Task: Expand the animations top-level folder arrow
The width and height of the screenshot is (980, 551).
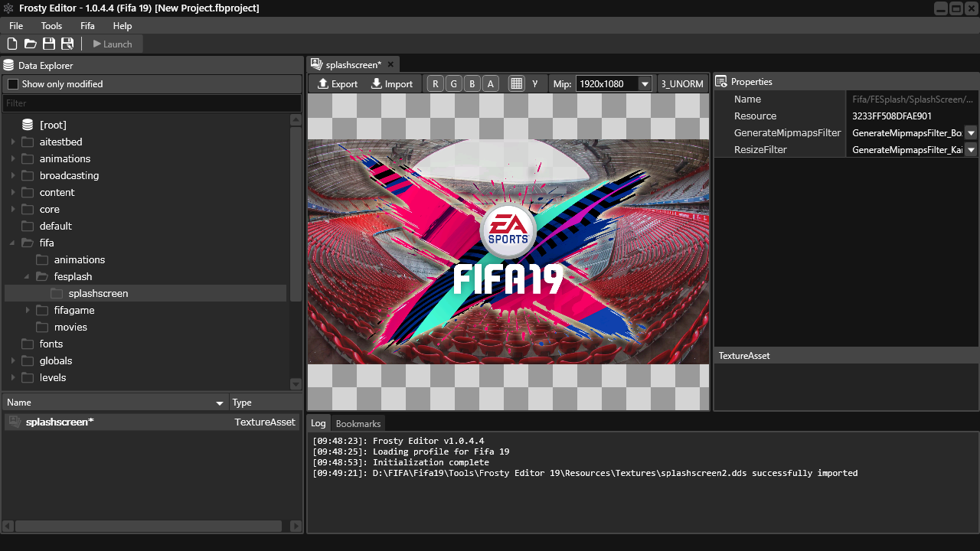Action: click(12, 158)
